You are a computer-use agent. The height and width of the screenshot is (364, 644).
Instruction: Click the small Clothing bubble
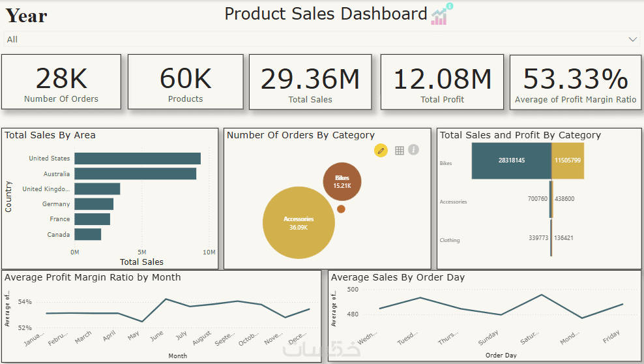point(341,209)
